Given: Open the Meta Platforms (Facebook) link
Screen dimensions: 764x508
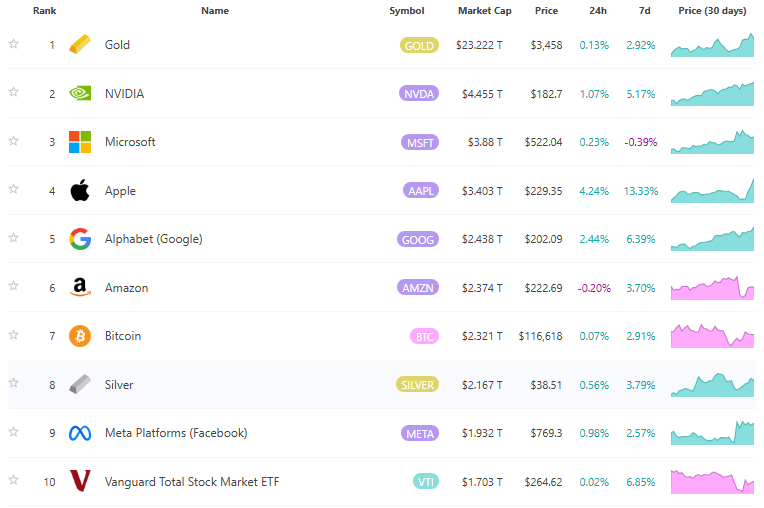Looking at the screenshot, I should point(176,433).
